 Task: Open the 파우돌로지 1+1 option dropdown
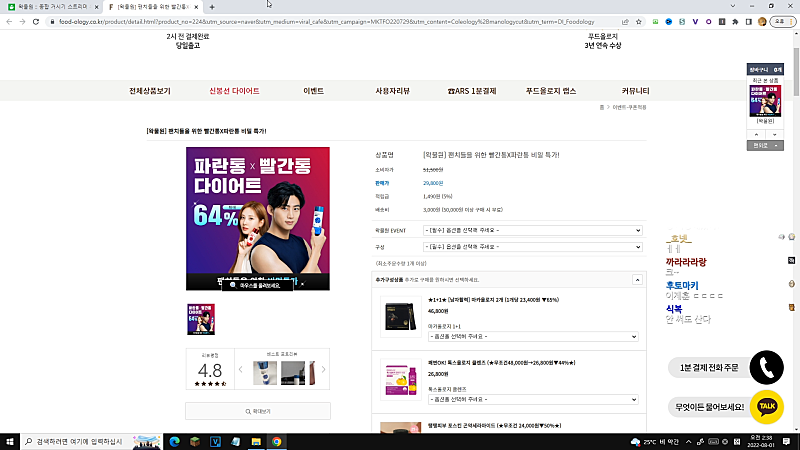pyautogui.click(x=532, y=337)
